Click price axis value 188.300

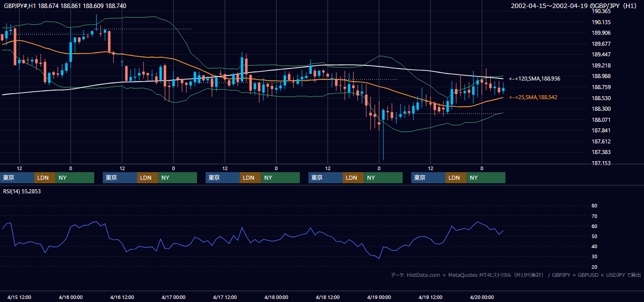coord(601,109)
